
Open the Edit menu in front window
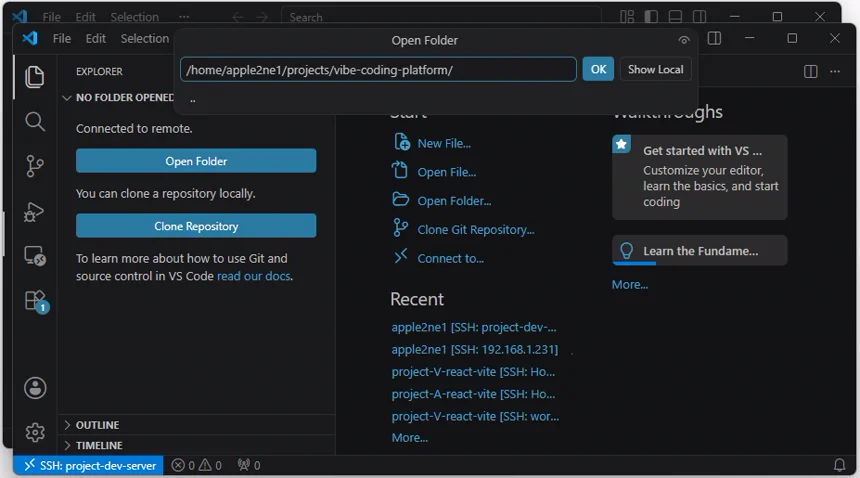(x=95, y=38)
